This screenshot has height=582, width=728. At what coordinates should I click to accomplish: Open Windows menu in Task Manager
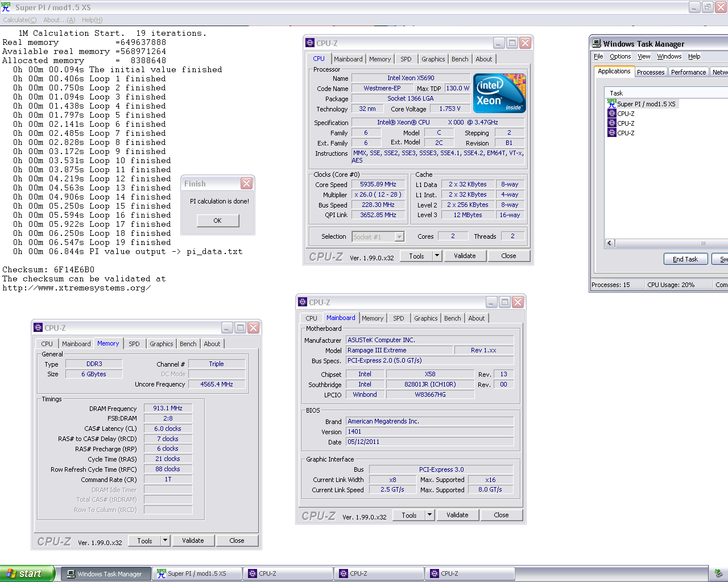click(669, 56)
